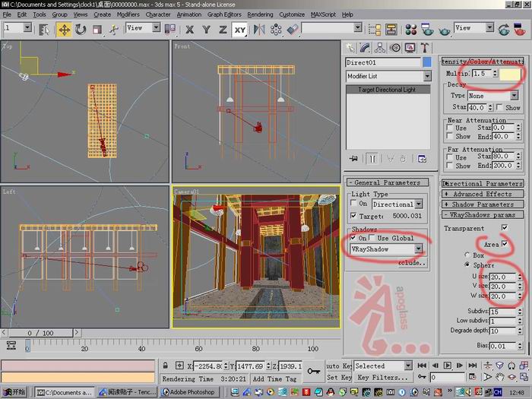Enable the light On checkbox
The image size is (532, 399).
(x=353, y=203)
